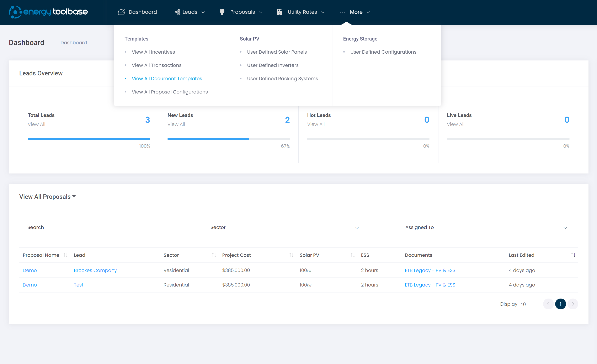The height and width of the screenshot is (364, 597).
Task: Open User Defined Configurations under Energy Storage
Action: (383, 52)
